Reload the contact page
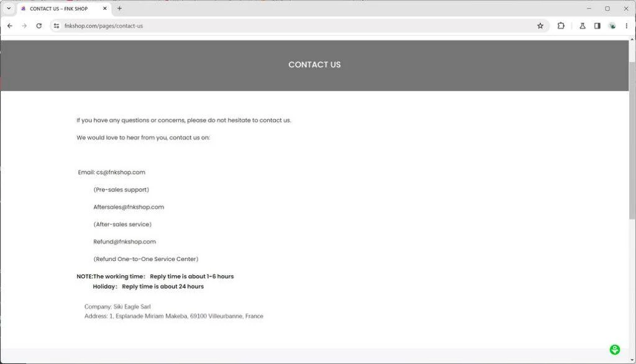This screenshot has width=636, height=364. point(39,25)
